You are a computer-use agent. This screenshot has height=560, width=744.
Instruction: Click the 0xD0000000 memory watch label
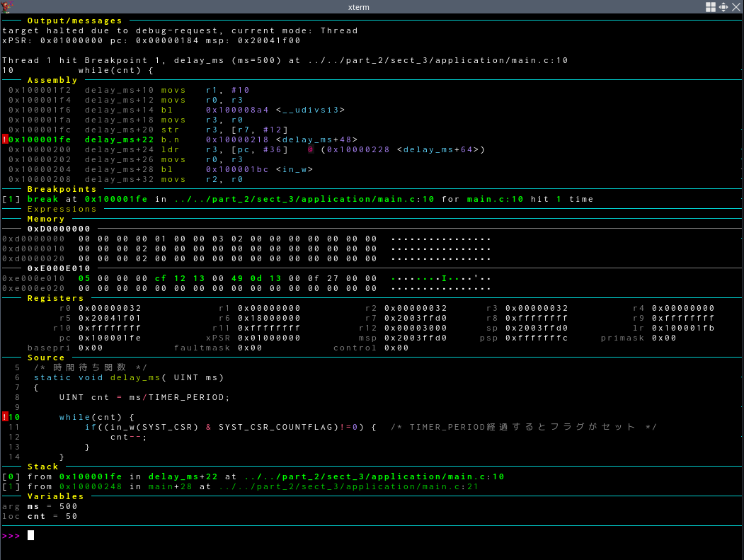pos(59,229)
